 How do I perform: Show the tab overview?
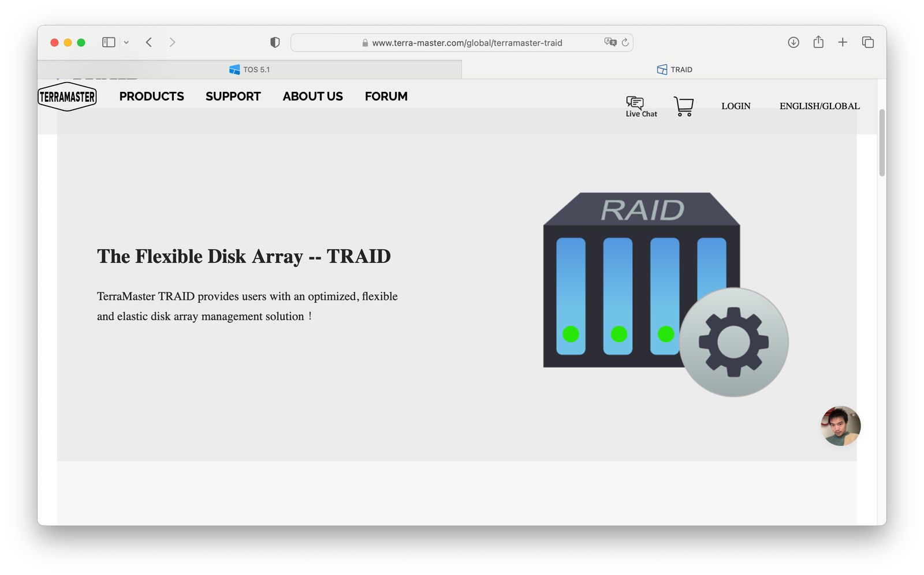click(867, 42)
